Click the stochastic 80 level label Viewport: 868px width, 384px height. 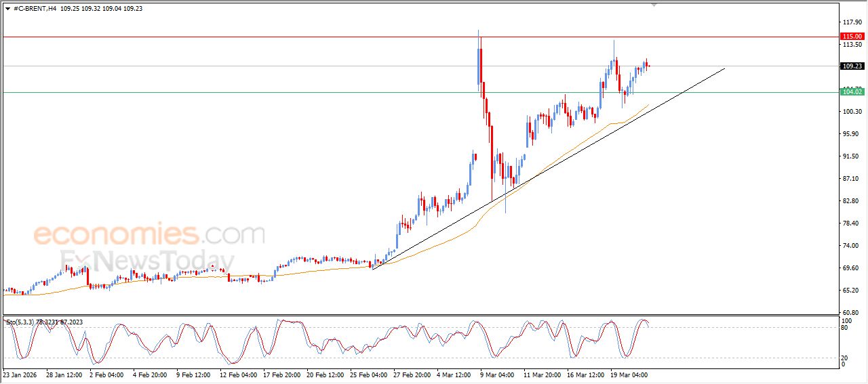click(845, 328)
